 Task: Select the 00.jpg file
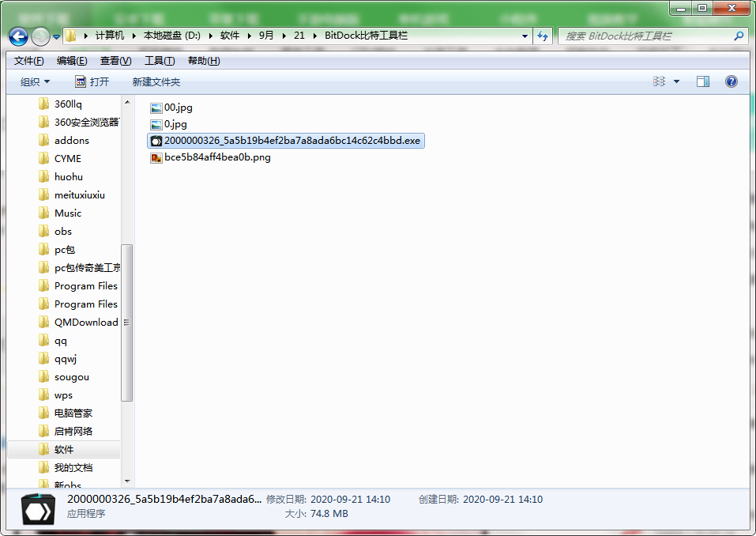171,108
